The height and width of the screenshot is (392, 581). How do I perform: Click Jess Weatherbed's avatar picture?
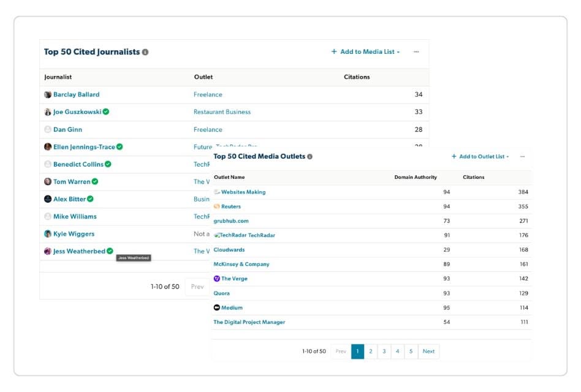pyautogui.click(x=48, y=251)
